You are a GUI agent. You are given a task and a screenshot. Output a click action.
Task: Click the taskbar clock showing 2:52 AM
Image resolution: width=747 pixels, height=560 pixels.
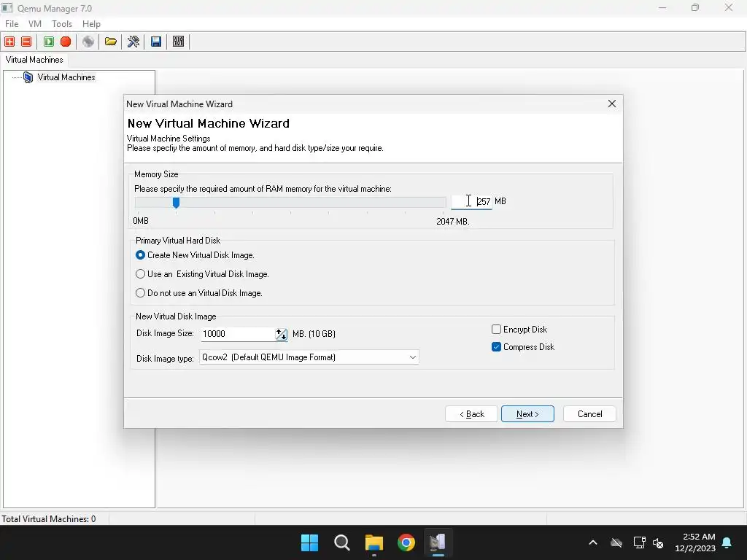tap(695, 542)
